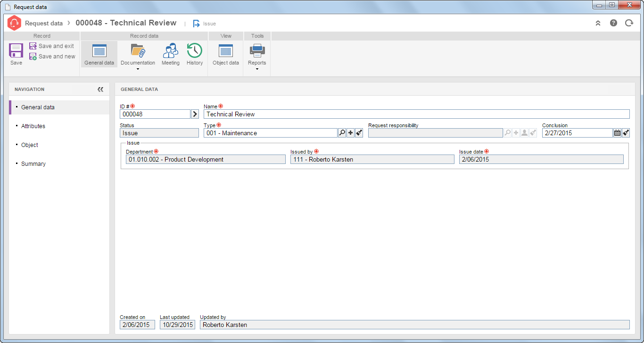This screenshot has height=343, width=644.
Task: Open the Conclusion date calendar picker
Action: click(617, 133)
